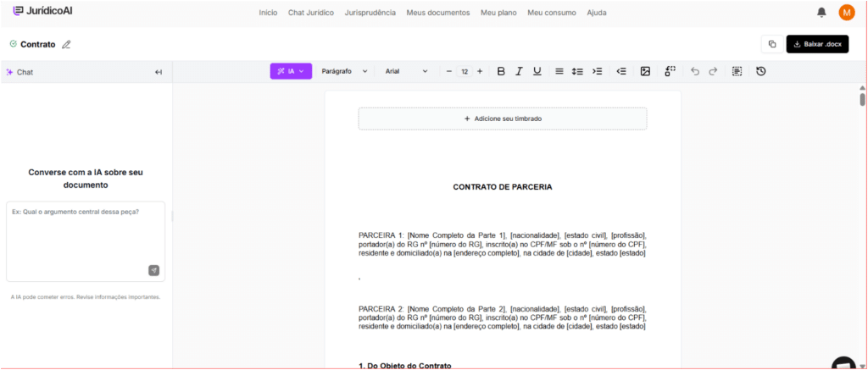Click the copy document icon button
The height and width of the screenshot is (370, 868).
[772, 44]
